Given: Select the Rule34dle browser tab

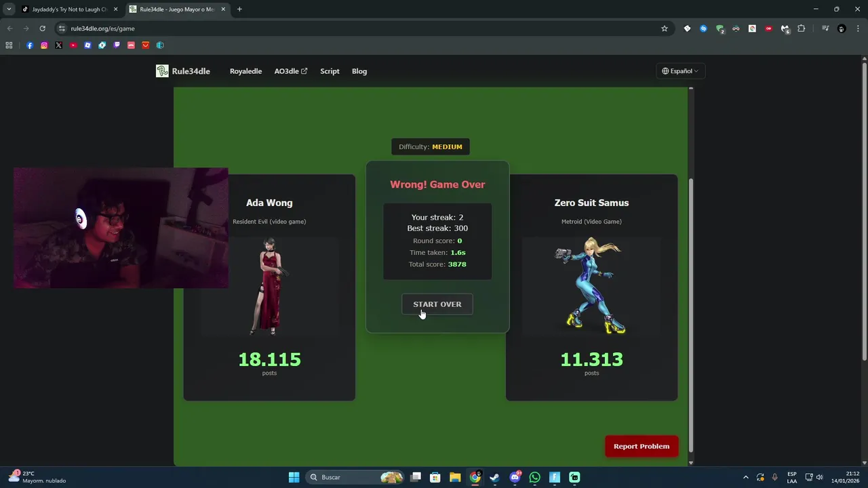Looking at the screenshot, I should point(178,9).
